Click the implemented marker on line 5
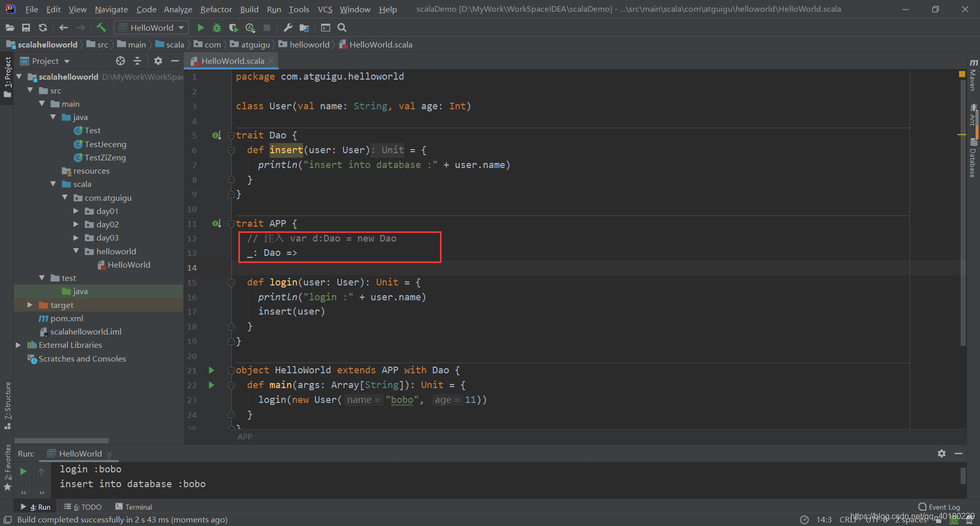The image size is (980, 526). click(x=216, y=135)
